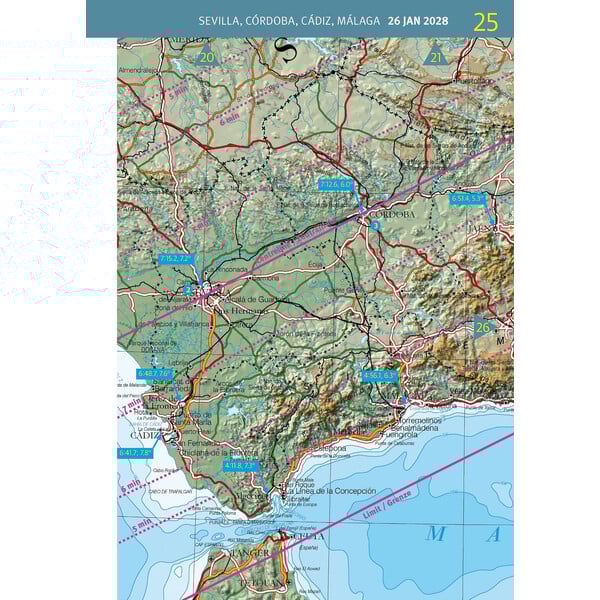Click the Limit / Grenze line label

point(387,504)
